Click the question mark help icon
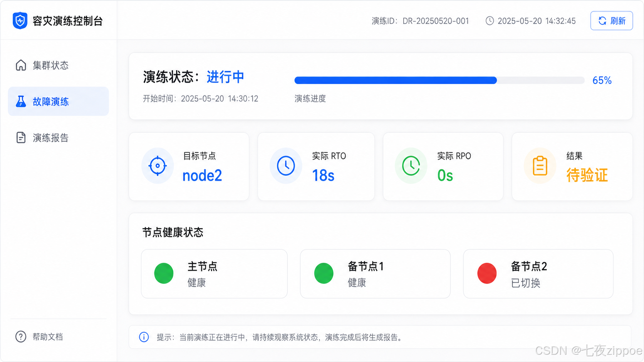Screen dimensions: 644x362 (x=21, y=337)
